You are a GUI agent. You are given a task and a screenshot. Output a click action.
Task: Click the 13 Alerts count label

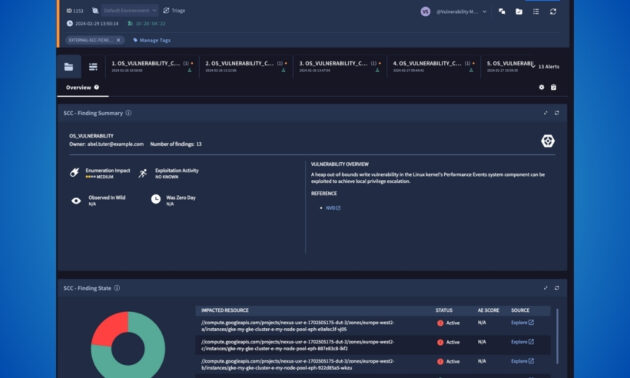(548, 67)
